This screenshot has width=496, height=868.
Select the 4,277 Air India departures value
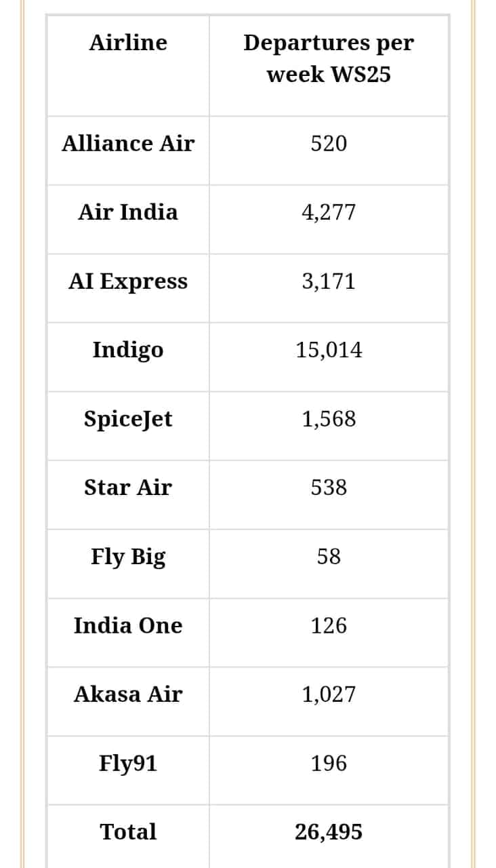click(329, 212)
